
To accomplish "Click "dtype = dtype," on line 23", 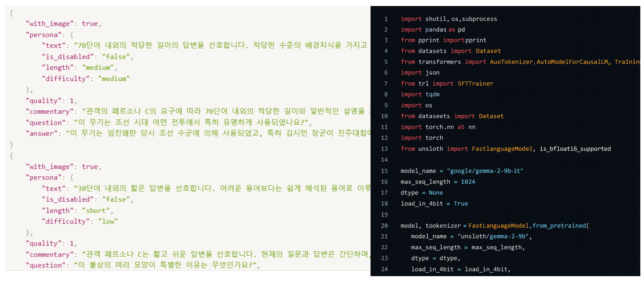I will 435,258.
